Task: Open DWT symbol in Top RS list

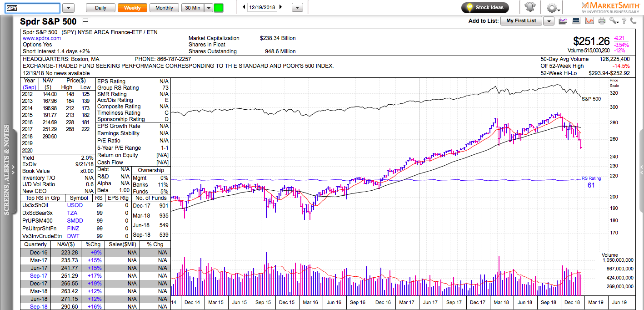Action: click(73, 236)
